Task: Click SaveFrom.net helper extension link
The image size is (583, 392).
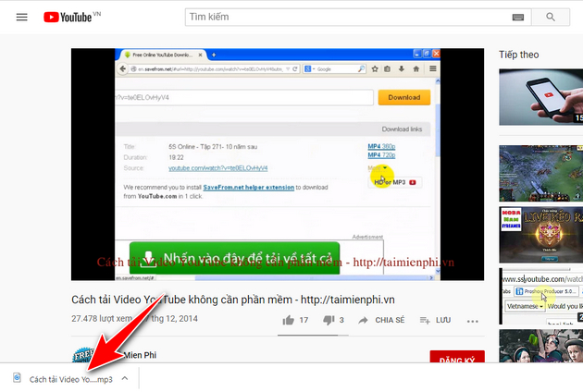Action: [x=248, y=188]
